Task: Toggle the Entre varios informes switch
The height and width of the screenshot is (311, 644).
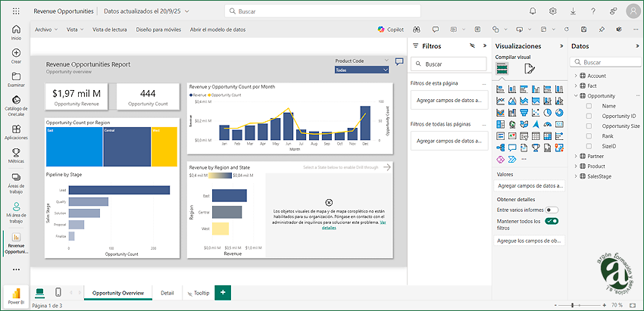Action: [552, 210]
